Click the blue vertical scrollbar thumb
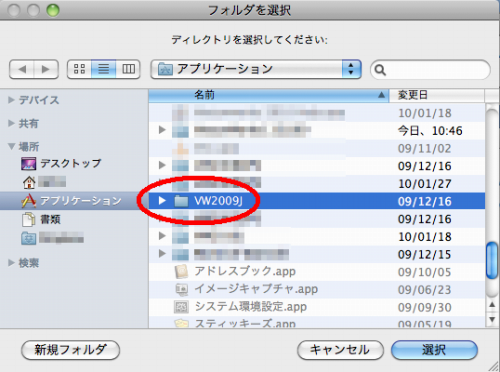 [x=492, y=261]
